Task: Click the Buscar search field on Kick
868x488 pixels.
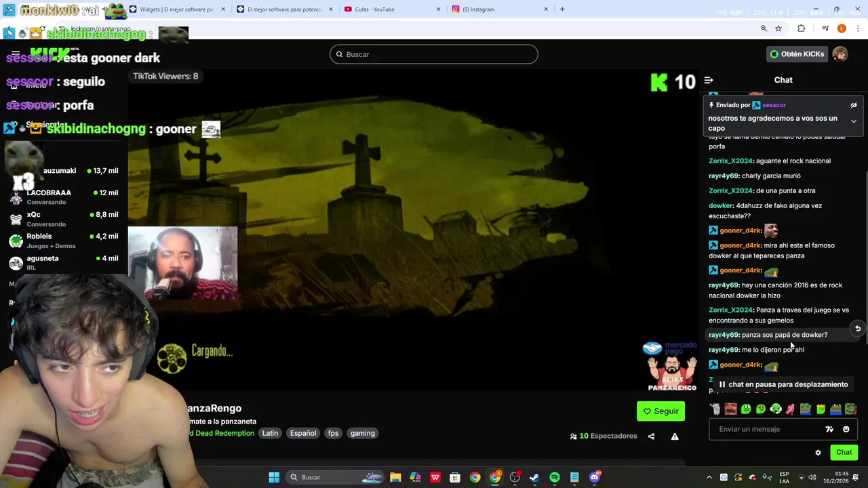Action: coord(434,54)
